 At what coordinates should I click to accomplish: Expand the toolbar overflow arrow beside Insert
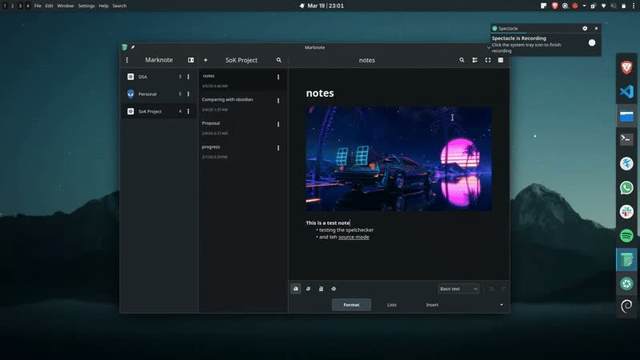pos(501,305)
